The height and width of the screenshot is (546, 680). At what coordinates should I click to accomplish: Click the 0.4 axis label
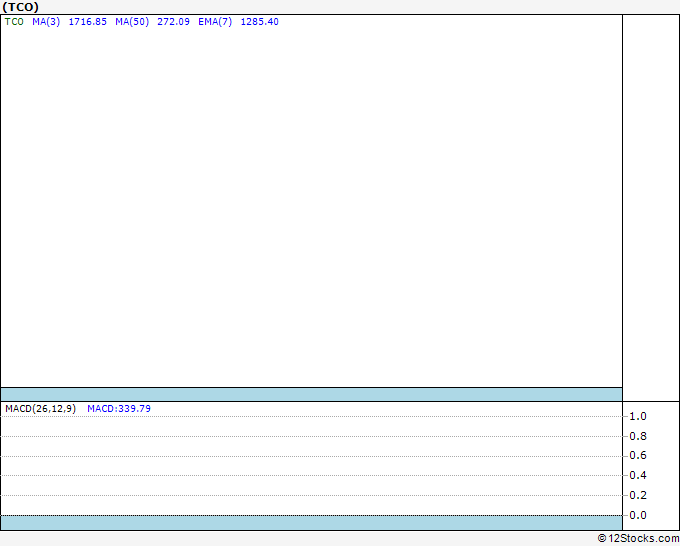[638, 475]
